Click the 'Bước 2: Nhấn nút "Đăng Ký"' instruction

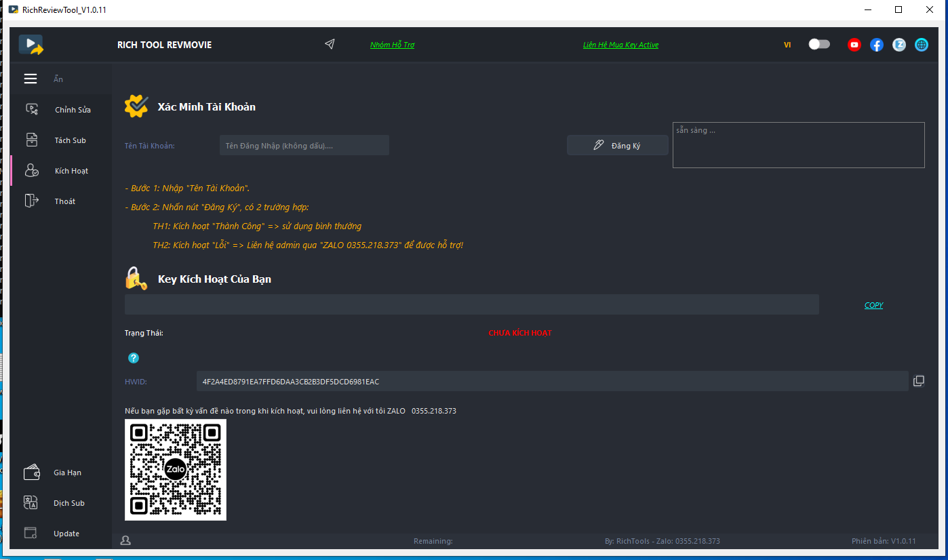click(x=217, y=207)
